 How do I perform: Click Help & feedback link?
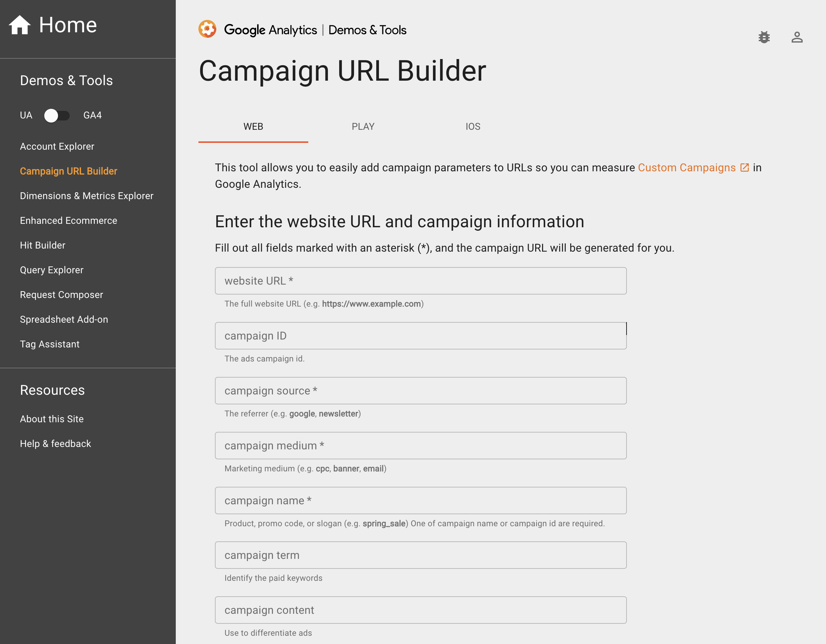56,444
